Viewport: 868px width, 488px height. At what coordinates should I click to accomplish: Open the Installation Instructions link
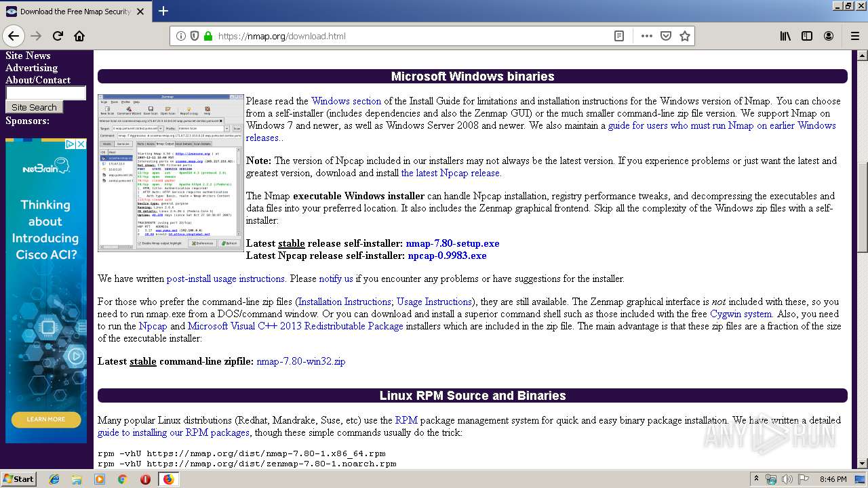pyautogui.click(x=344, y=302)
